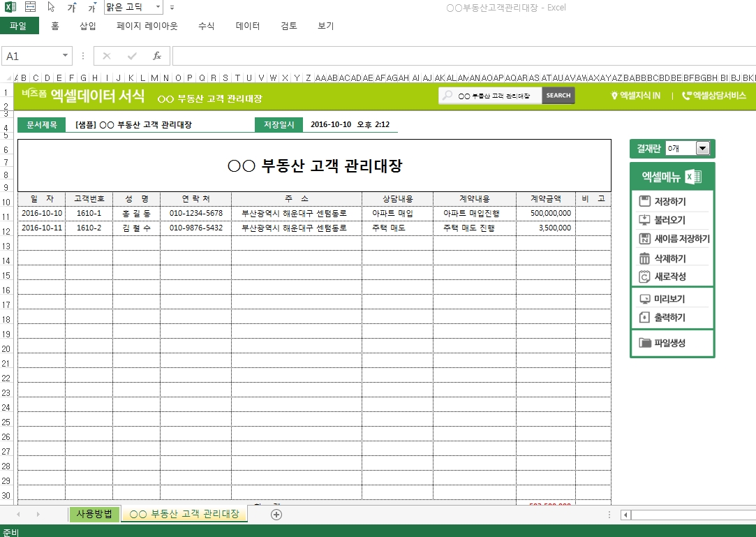
Task: Click 미리보기 in the Excel menu
Action: coord(671,299)
